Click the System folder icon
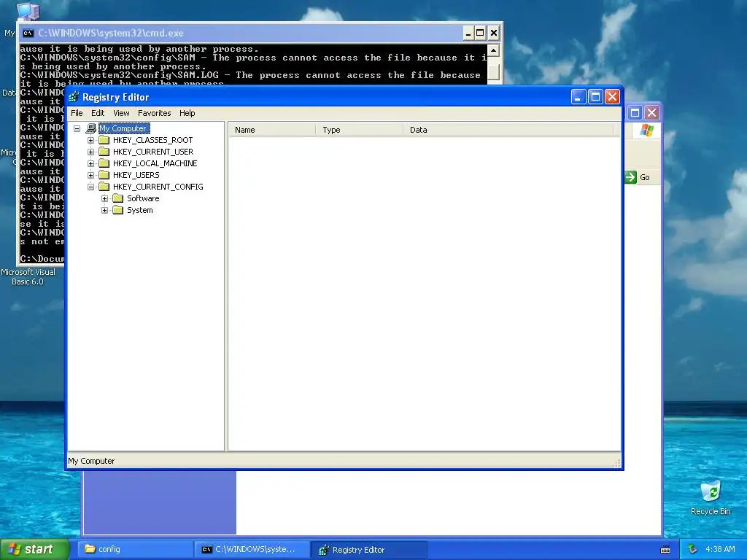Screen dimensions: 747x560 118,210
